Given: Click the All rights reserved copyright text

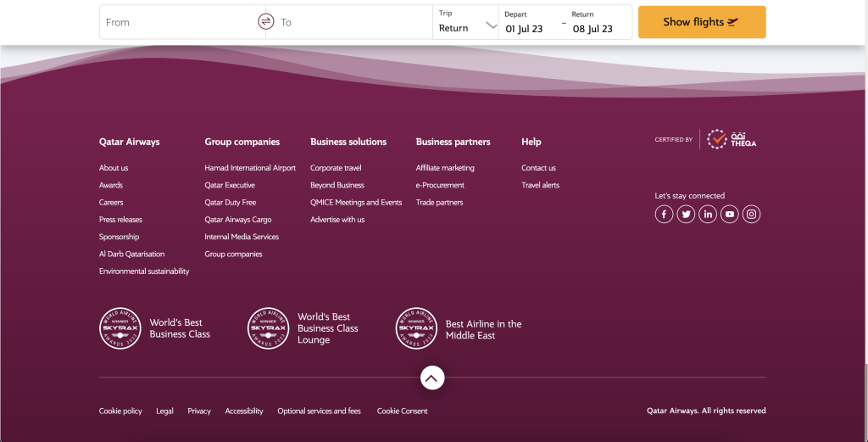Looking at the screenshot, I should [x=706, y=411].
